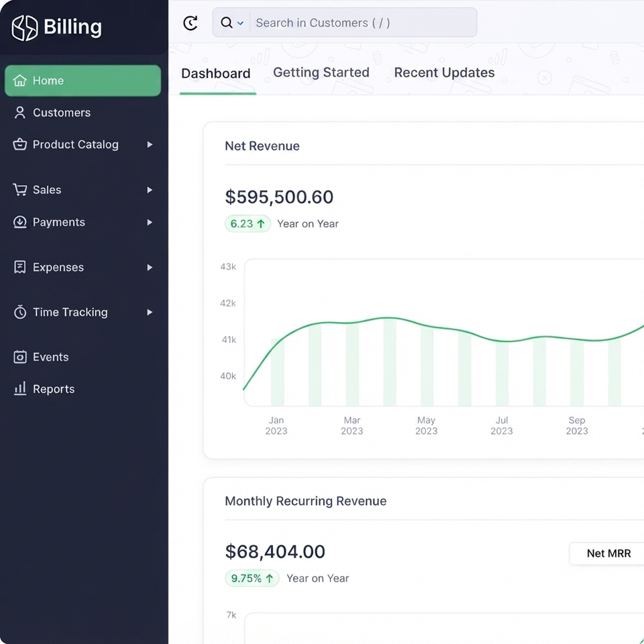Viewport: 644px width, 644px height.
Task: Click the Time Tracking stopwatch icon
Action: point(19,312)
